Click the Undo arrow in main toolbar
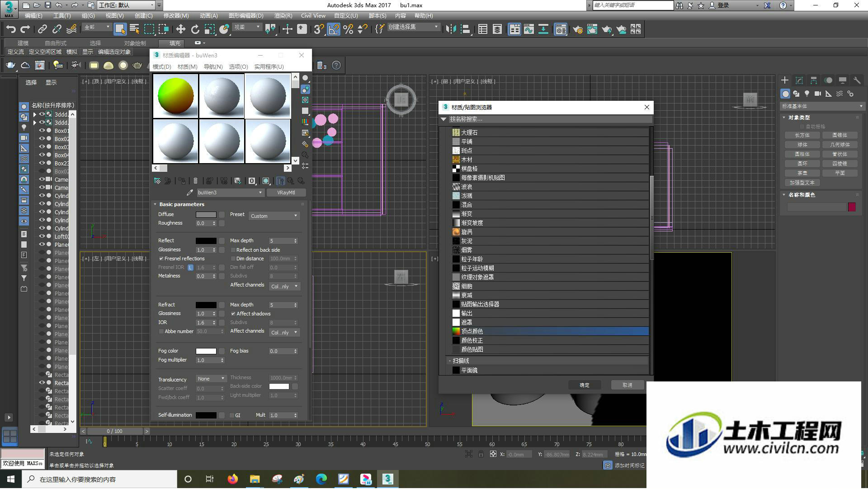868x489 pixels. (10, 29)
